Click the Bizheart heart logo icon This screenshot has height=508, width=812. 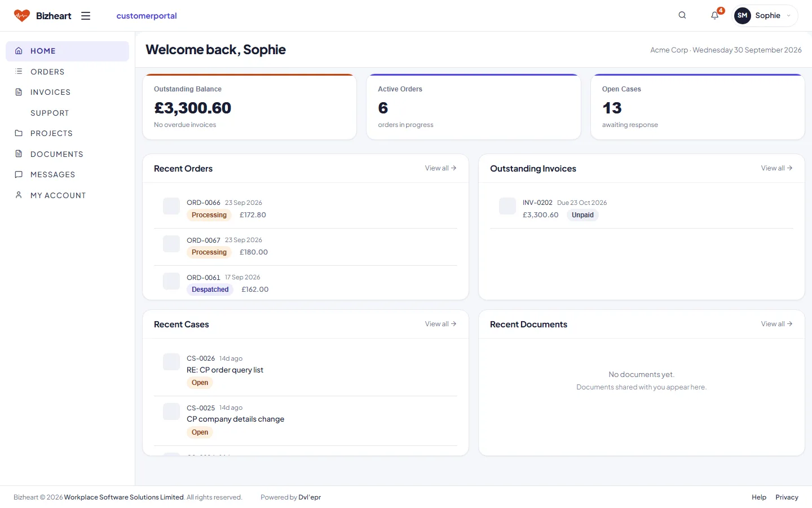point(22,16)
